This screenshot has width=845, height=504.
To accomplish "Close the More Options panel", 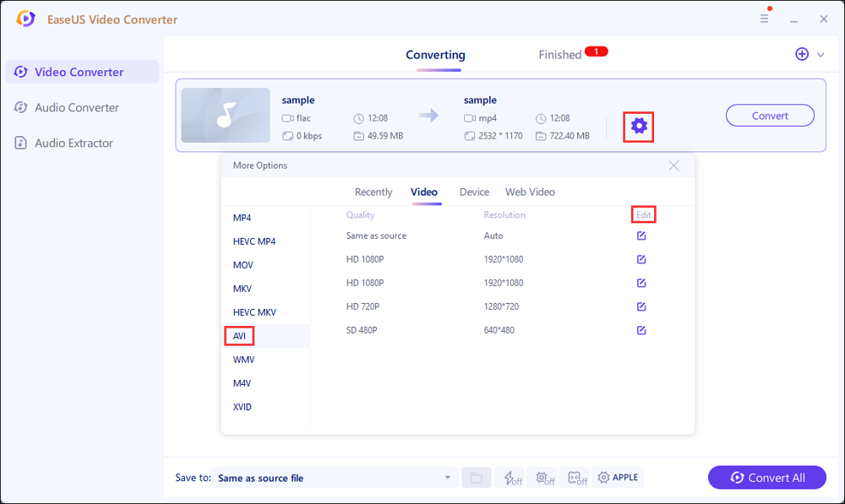I will coord(673,165).
